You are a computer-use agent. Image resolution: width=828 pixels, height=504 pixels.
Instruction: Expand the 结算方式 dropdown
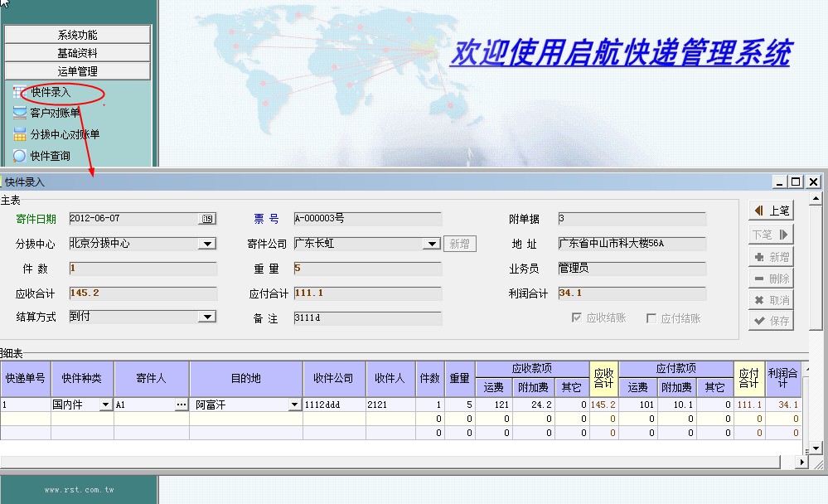pyautogui.click(x=207, y=317)
